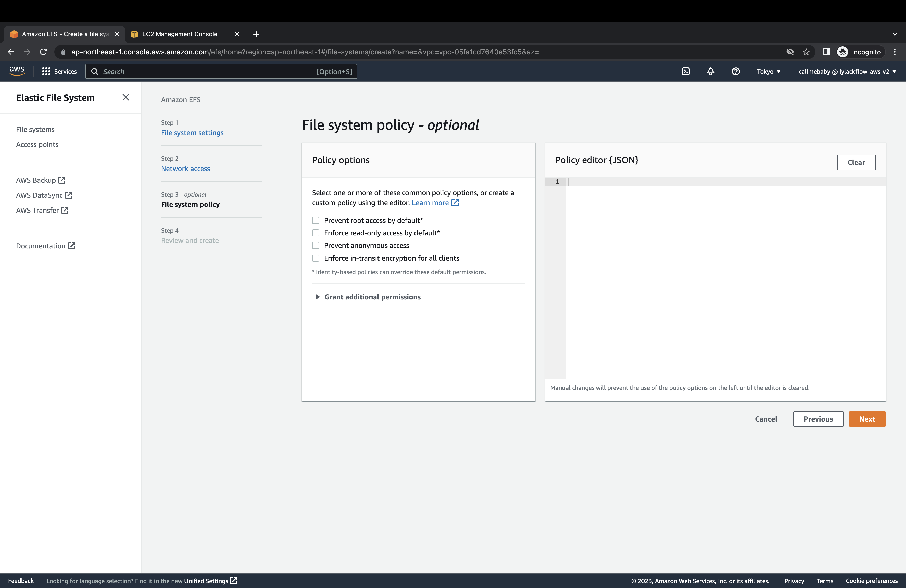The width and height of the screenshot is (906, 588).
Task: Expand Grant additional permissions
Action: (368, 297)
